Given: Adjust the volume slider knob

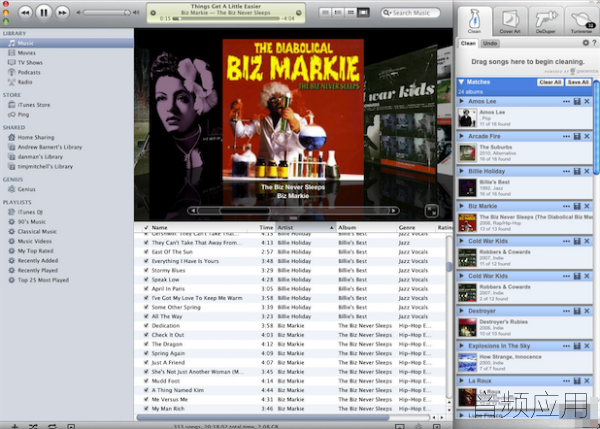Looking at the screenshot, I should [127, 13].
